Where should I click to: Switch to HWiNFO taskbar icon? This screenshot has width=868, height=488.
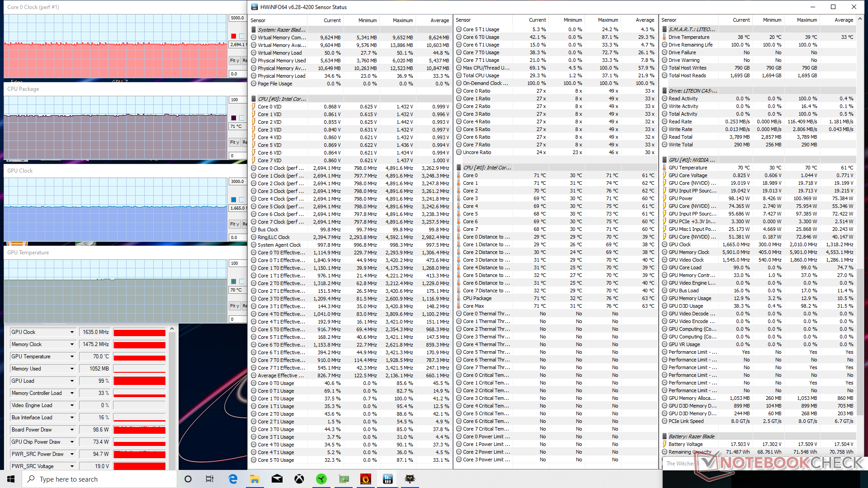pyautogui.click(x=387, y=479)
